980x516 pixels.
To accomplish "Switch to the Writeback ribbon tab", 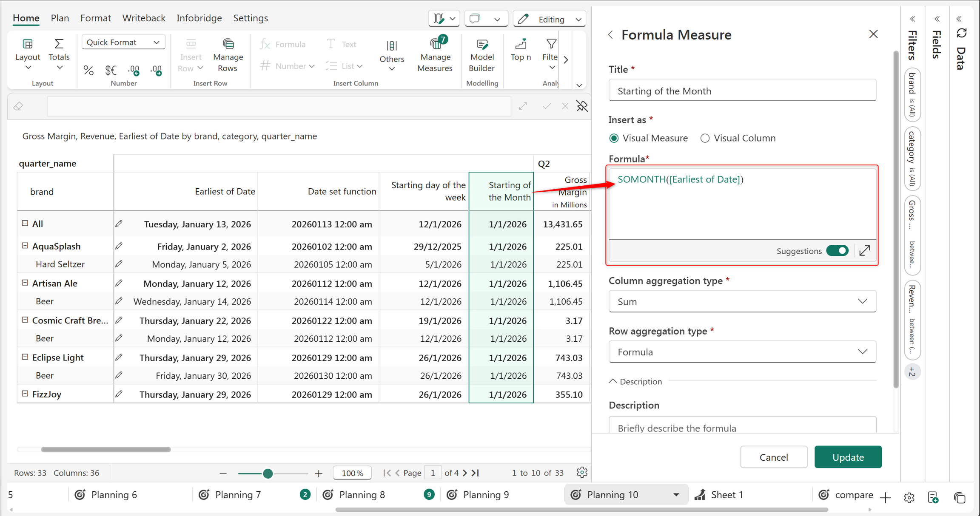I will pyautogui.click(x=144, y=18).
